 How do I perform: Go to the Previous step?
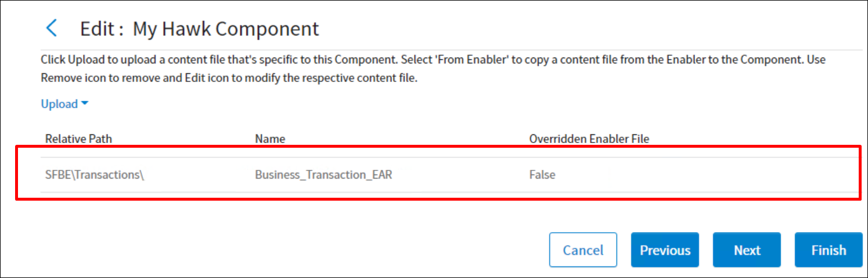point(665,250)
